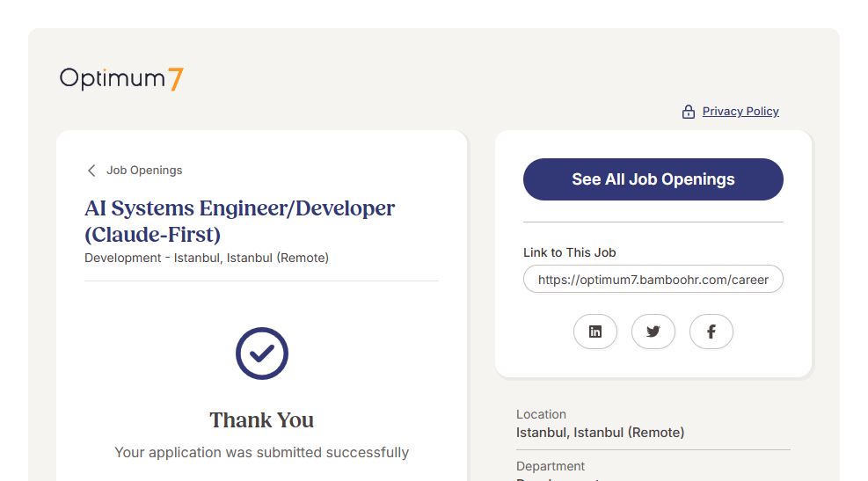Viewport: 868px width, 481px height.
Task: Click the lock icon beside Privacy Policy
Action: coord(689,112)
